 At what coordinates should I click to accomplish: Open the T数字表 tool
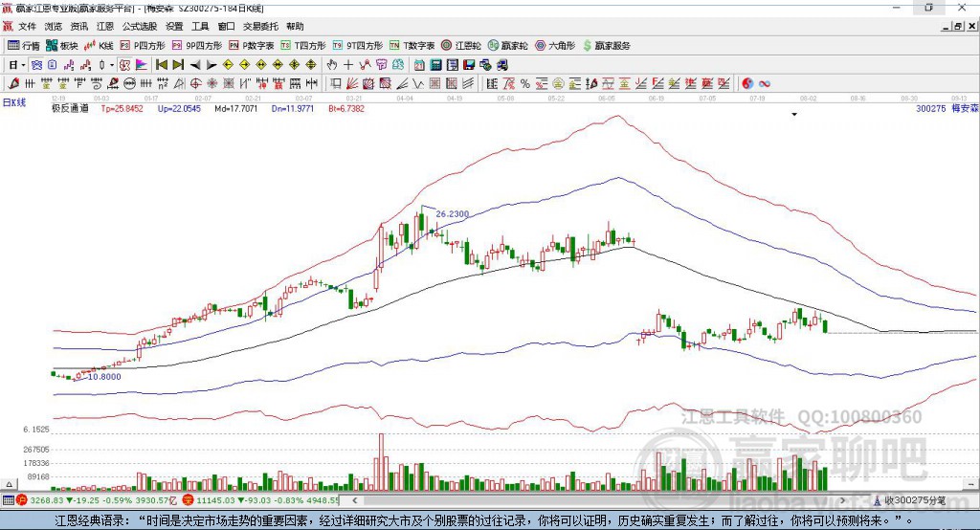[x=412, y=46]
